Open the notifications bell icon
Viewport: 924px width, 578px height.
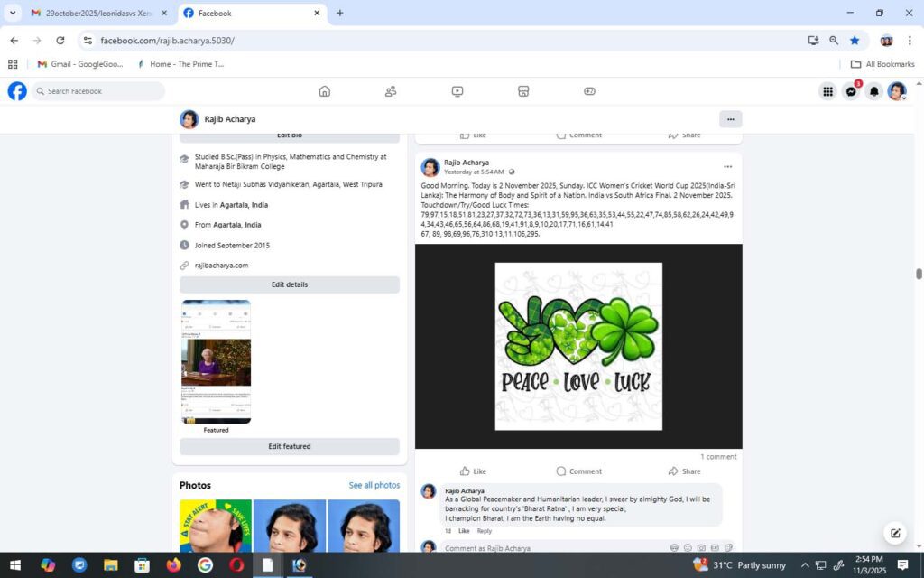[873, 91]
